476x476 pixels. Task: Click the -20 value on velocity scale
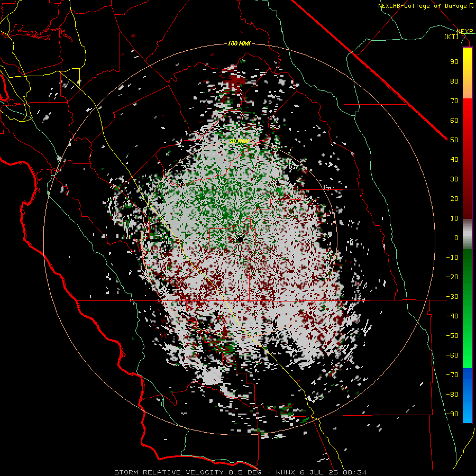tap(452, 277)
